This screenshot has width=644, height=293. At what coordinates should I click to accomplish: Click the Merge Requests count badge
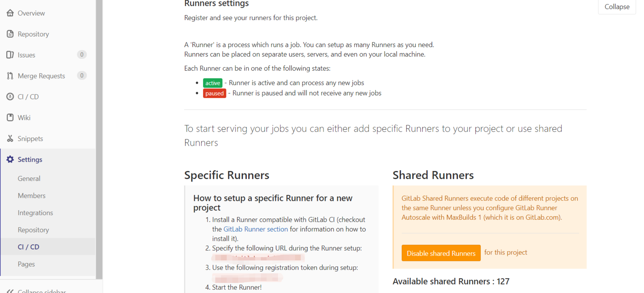coord(82,75)
